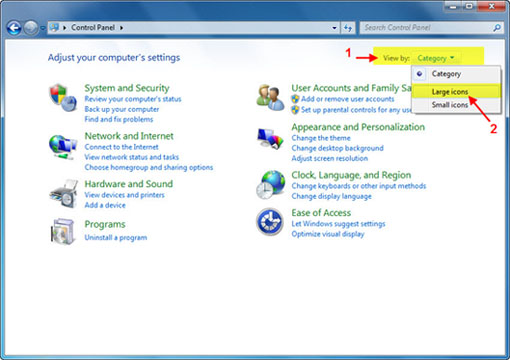This screenshot has height=360, width=510.
Task: Open Change keyboards or other input methods
Action: [x=359, y=186]
